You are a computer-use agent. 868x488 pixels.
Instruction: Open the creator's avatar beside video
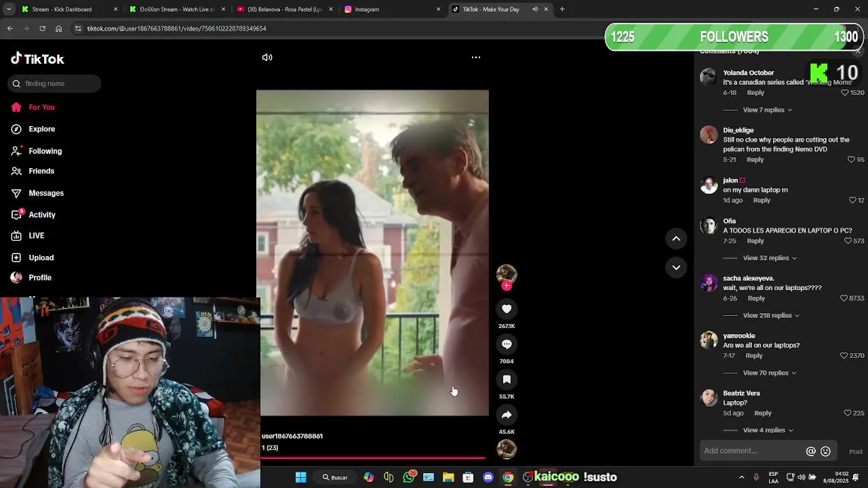tap(507, 273)
